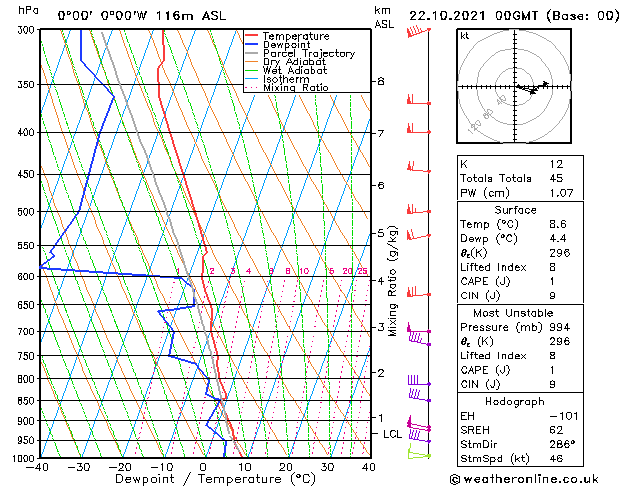The width and height of the screenshot is (629, 486).
Task: Click the blue Dewpoint legend line
Action: (x=251, y=45)
